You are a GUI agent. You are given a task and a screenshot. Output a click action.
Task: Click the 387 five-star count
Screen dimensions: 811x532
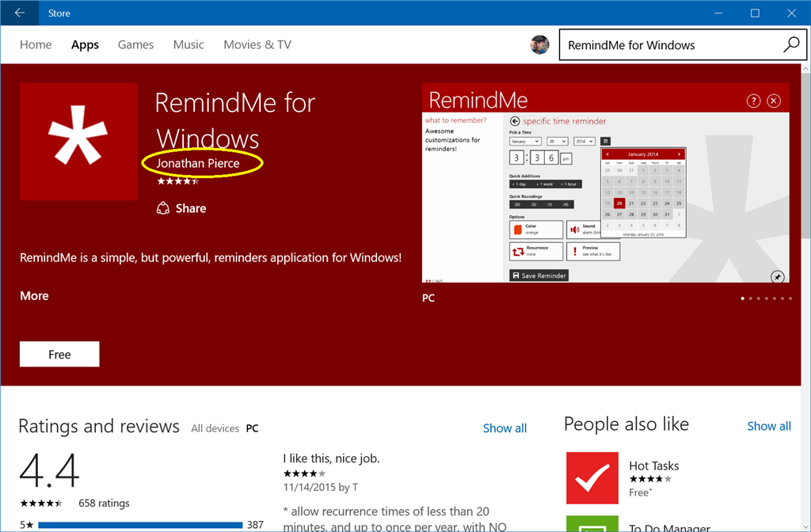[x=255, y=525]
